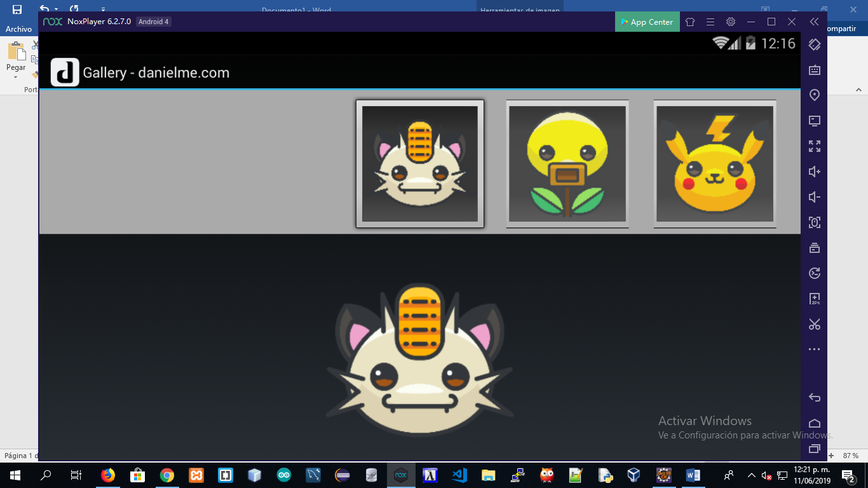Image resolution: width=868 pixels, height=488 pixels.
Task: Click the rotate screen icon in Nox sidebar
Action: click(x=815, y=44)
